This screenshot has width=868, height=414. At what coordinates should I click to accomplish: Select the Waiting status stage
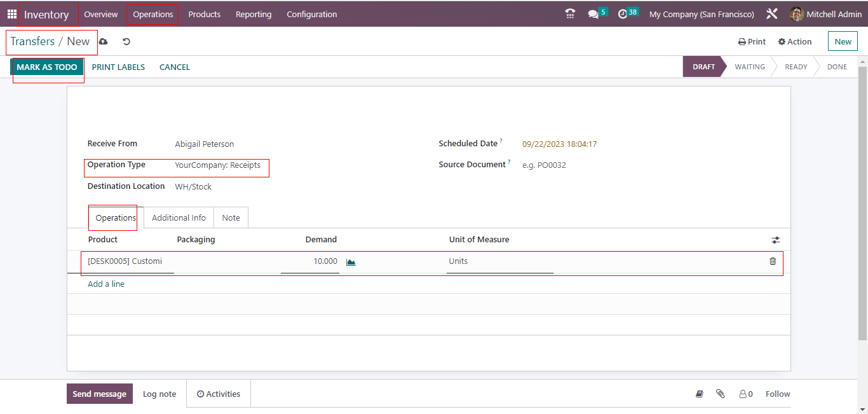coord(750,67)
